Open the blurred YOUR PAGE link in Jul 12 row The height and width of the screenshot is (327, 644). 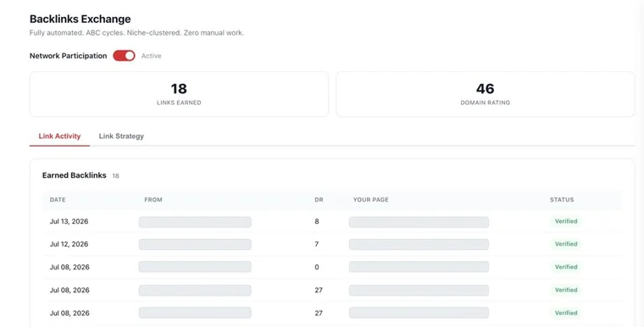419,245
